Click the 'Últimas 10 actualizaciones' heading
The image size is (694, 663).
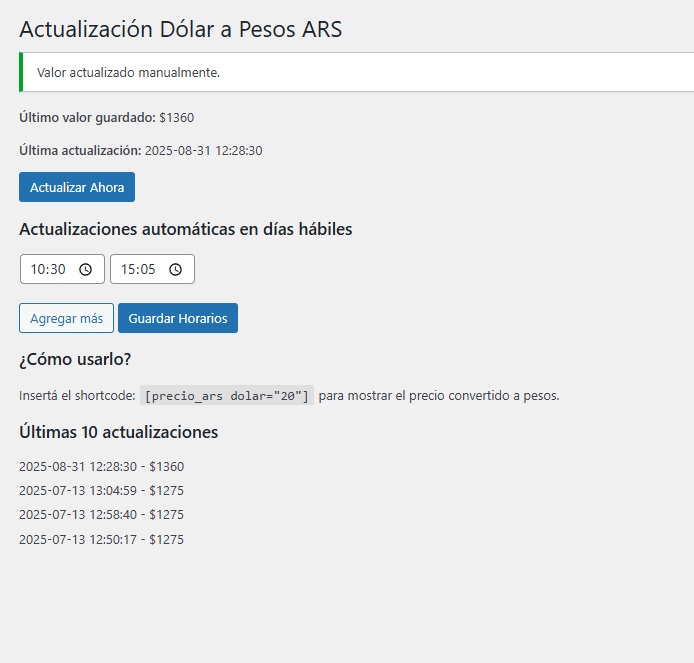(119, 432)
